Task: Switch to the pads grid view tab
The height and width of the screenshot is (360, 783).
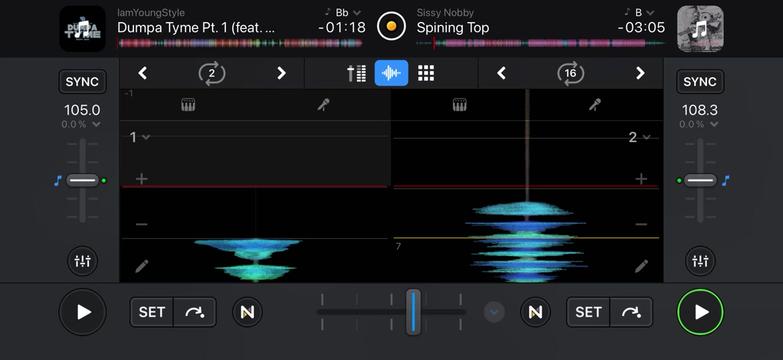Action: coord(425,73)
